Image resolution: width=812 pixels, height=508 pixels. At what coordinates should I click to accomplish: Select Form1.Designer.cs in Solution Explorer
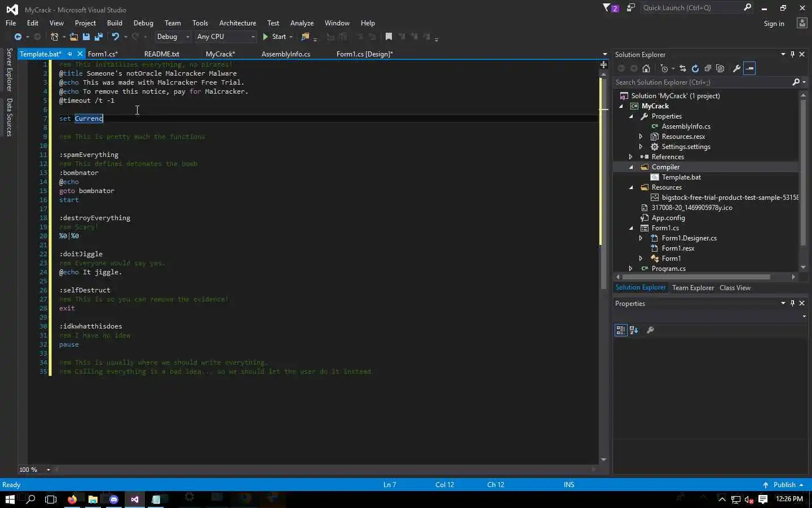(x=689, y=238)
